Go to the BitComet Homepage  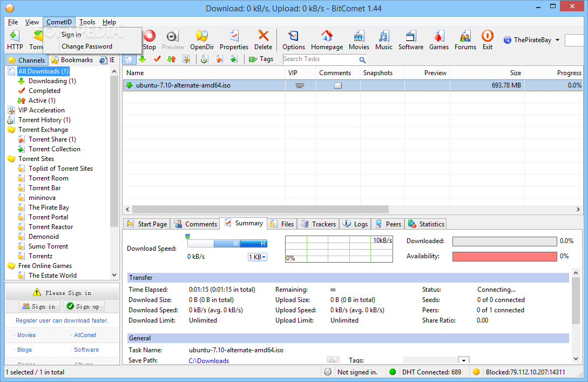[327, 40]
